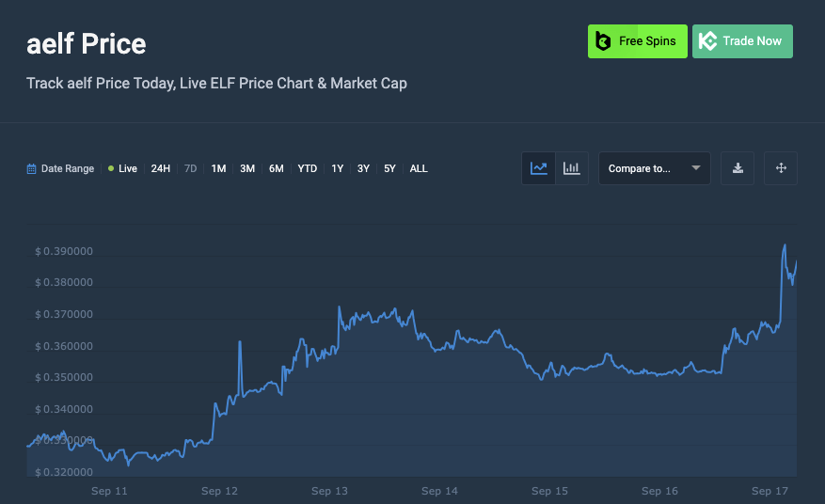Download chart data icon
Viewport: 825px width, 504px height.
pyautogui.click(x=738, y=168)
